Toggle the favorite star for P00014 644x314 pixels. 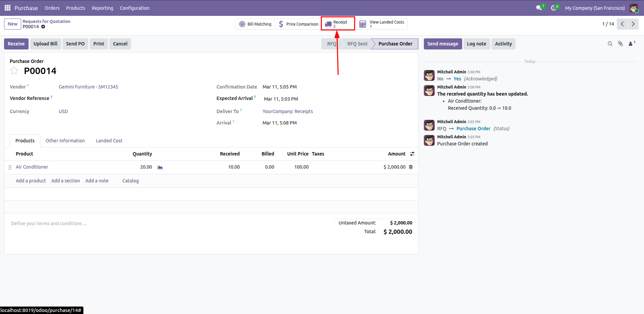(14, 71)
